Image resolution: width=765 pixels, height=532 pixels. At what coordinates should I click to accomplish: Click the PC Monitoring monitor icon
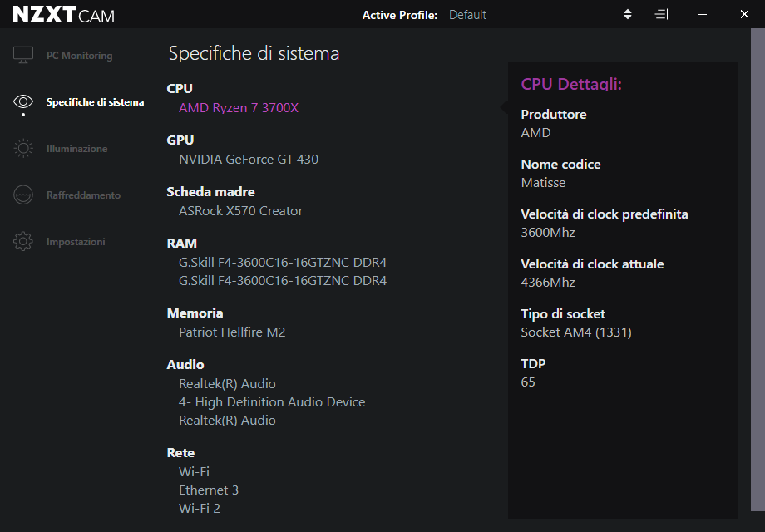point(23,56)
